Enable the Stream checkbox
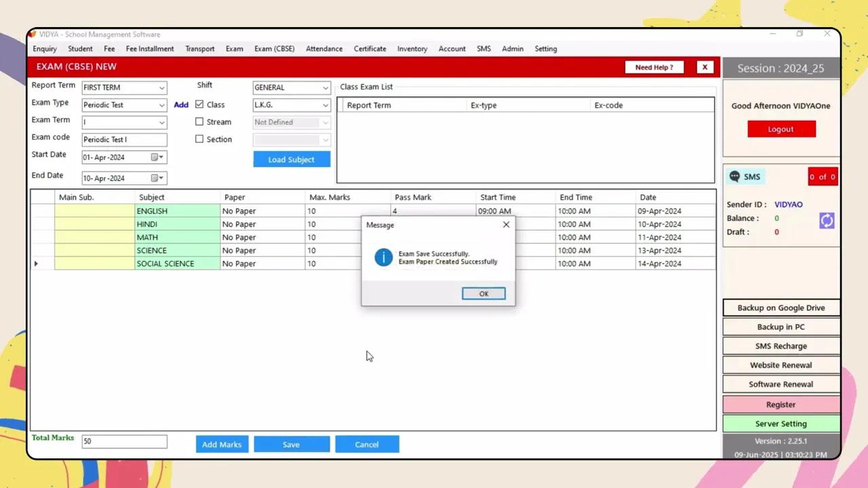 tap(199, 122)
